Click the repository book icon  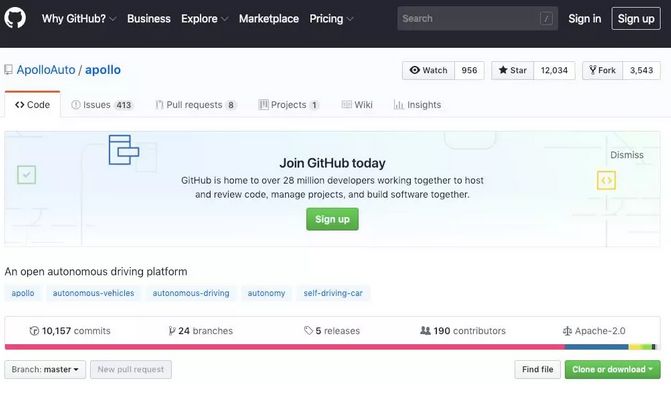point(8,70)
